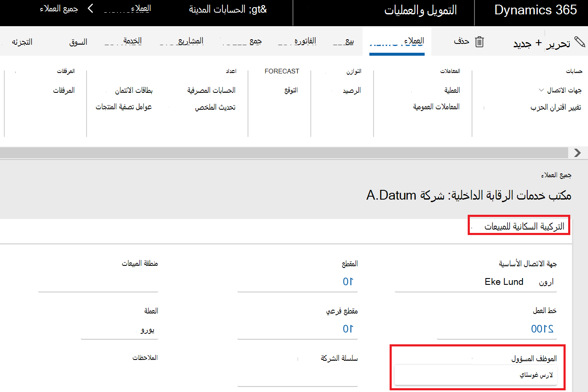Click Dynamics 365 title

(x=535, y=10)
